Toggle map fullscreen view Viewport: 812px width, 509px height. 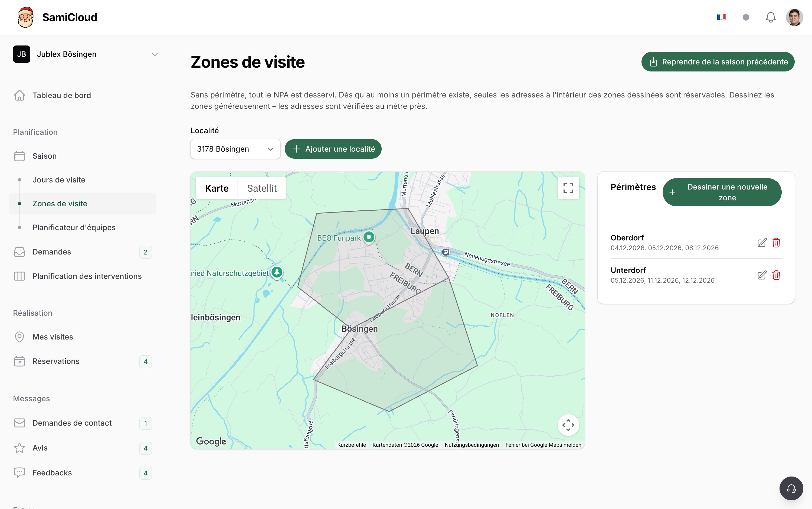568,188
